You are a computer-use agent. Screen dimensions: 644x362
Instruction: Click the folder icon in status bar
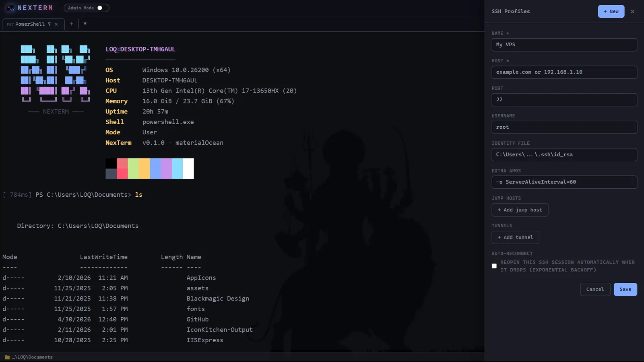tap(7, 357)
